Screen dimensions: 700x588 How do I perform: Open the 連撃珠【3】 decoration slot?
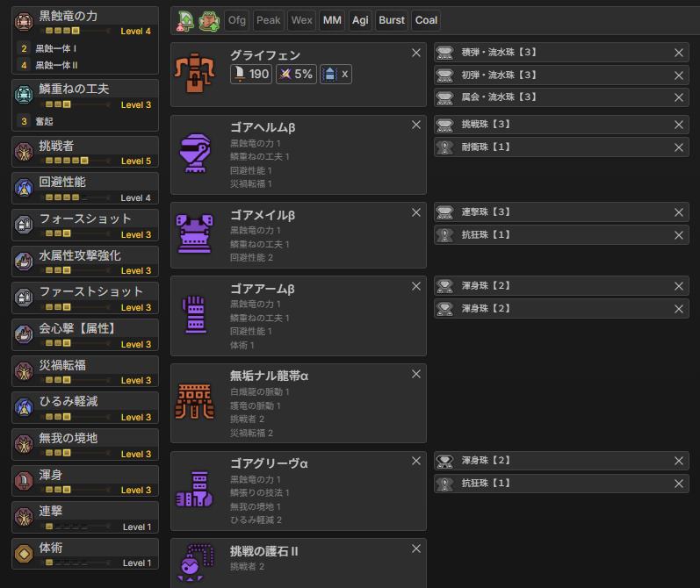tap(553, 212)
